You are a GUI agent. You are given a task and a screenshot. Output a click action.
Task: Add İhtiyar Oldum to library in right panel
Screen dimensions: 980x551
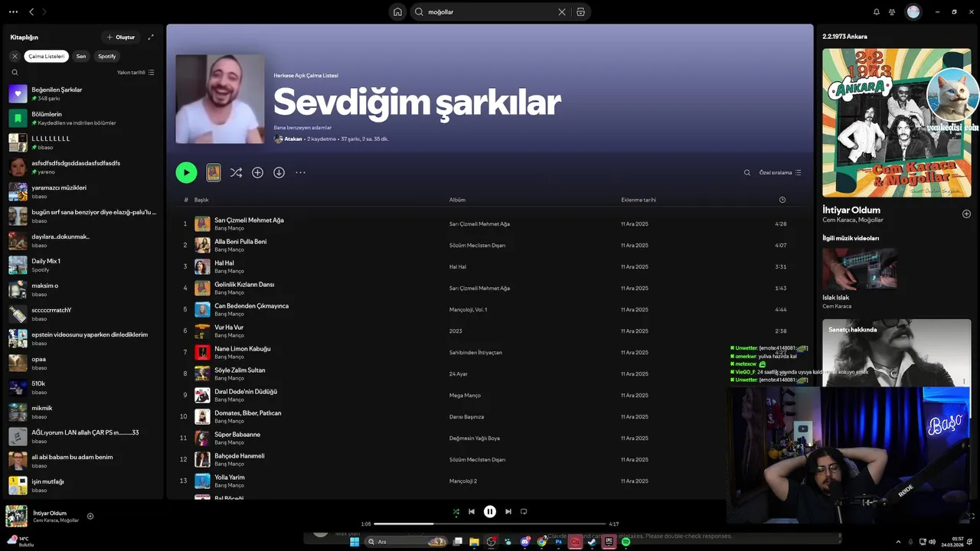(x=966, y=214)
